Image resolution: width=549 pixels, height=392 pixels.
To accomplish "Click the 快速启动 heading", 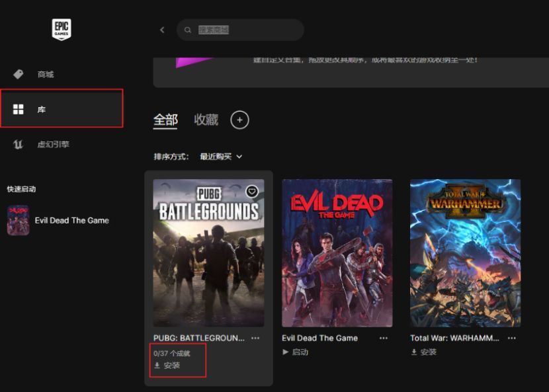I will [21, 189].
